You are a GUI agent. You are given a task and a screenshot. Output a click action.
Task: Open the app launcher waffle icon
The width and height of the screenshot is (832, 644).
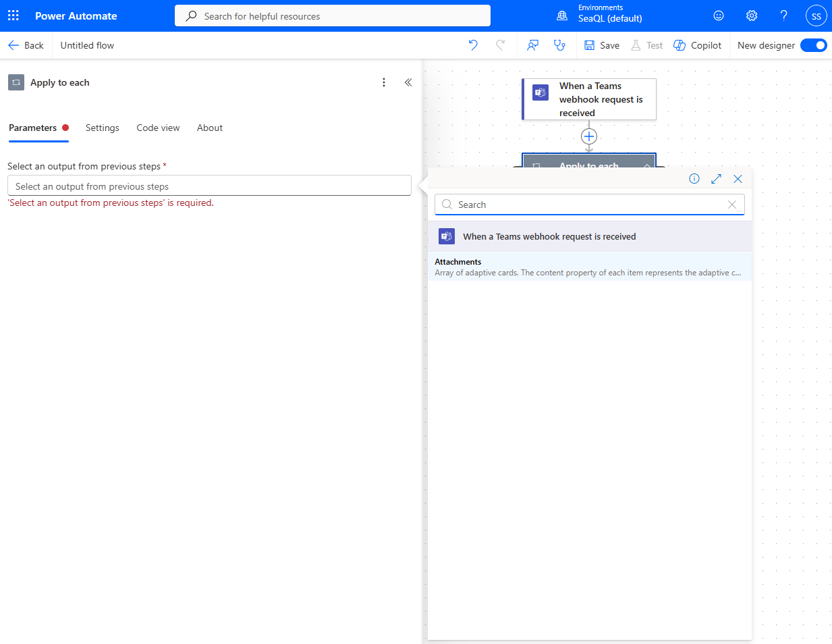coord(13,16)
